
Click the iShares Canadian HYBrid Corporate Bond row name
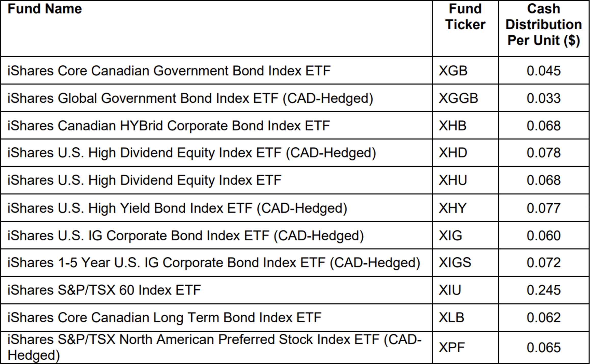pos(169,126)
